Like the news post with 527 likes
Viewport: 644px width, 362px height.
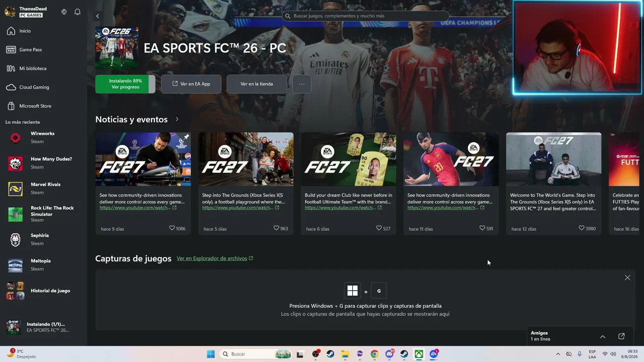pyautogui.click(x=379, y=228)
